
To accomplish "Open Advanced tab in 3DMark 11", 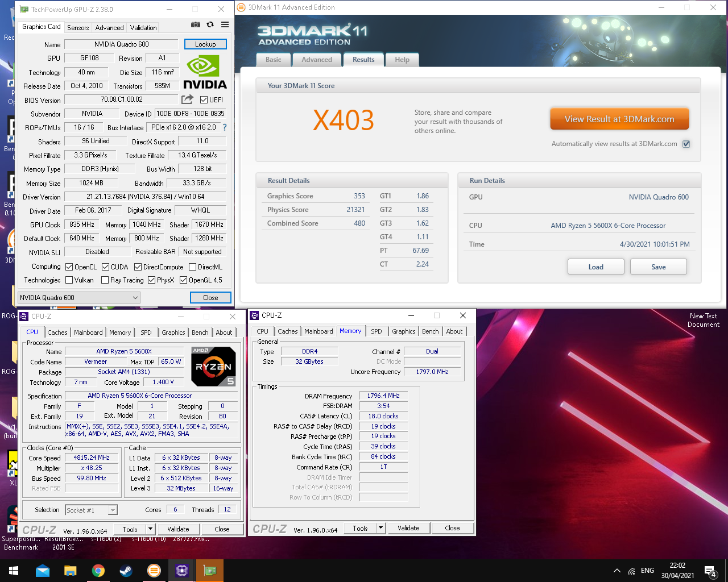I will pos(317,60).
